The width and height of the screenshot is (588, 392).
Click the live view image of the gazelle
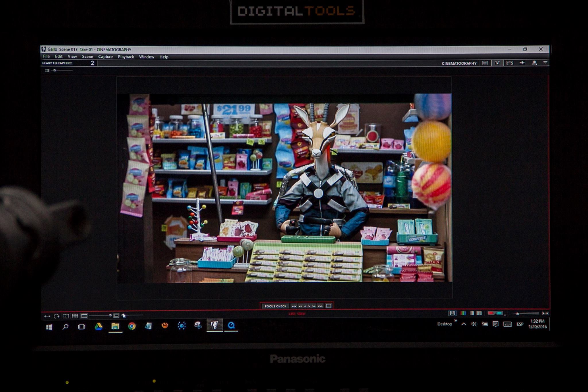click(284, 188)
